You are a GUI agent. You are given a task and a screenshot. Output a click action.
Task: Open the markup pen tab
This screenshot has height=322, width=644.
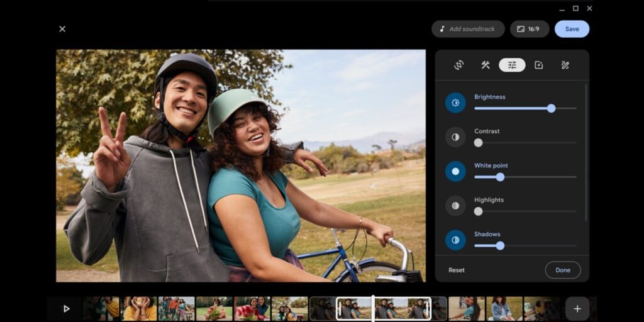[565, 65]
